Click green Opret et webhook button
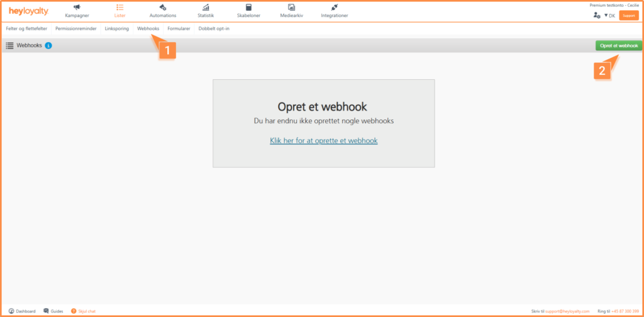 pos(619,45)
